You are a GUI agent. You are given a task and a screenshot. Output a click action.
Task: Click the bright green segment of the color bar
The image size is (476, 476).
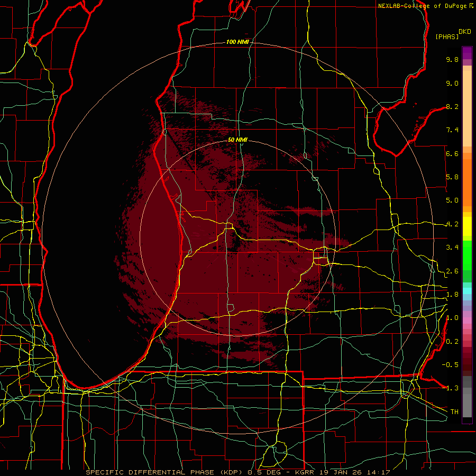[467, 255]
